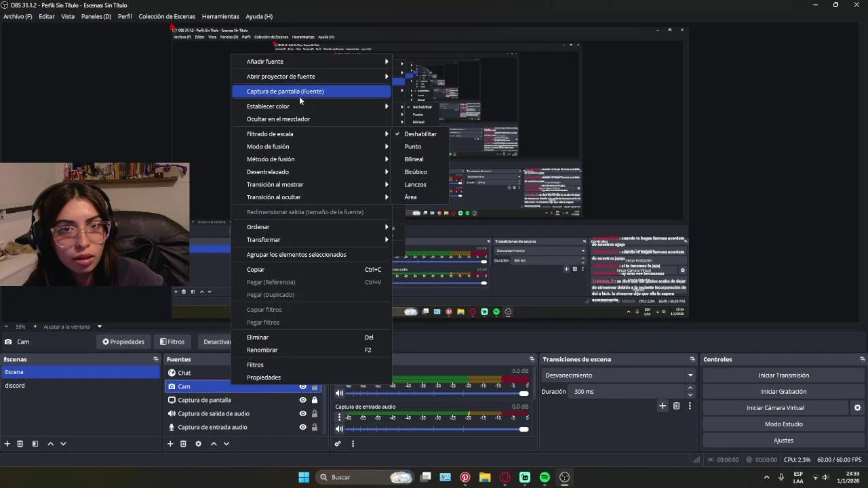The height and width of the screenshot is (488, 868).
Task: Move scene down with the Escenas down arrow
Action: [x=63, y=444]
